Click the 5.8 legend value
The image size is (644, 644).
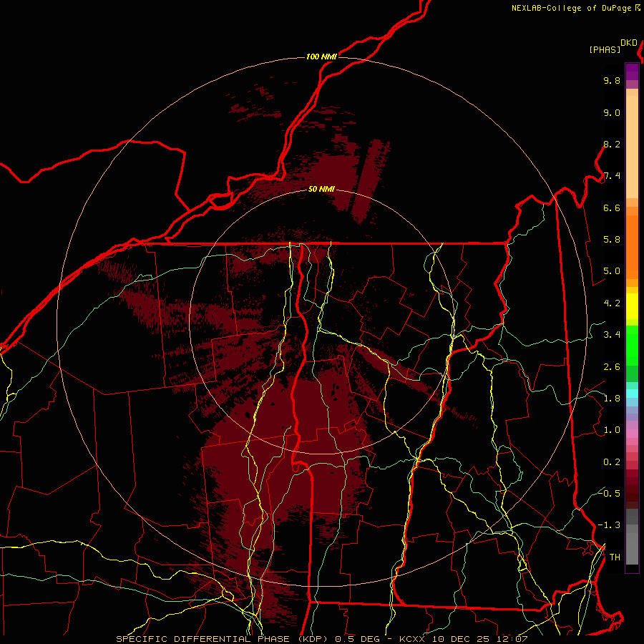[612, 240]
